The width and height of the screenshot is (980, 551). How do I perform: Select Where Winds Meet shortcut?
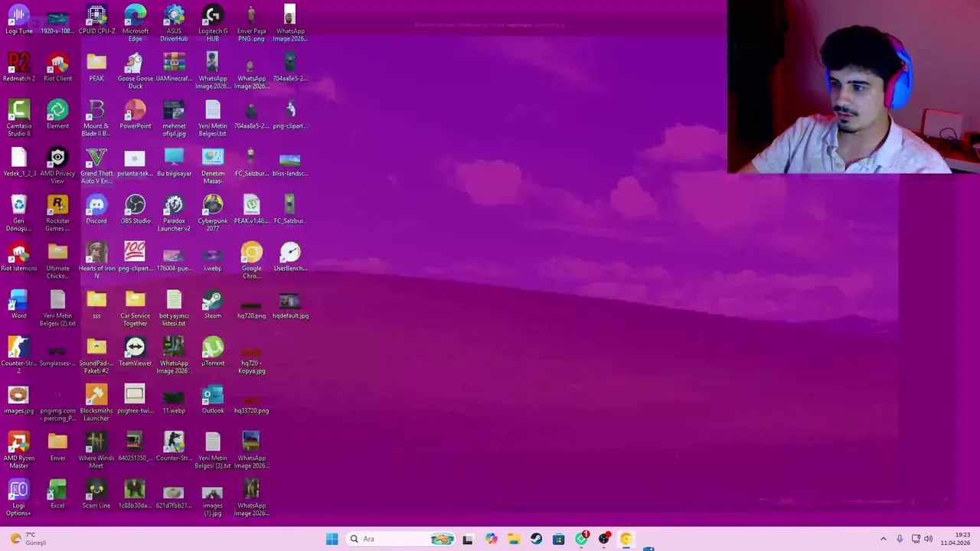click(96, 451)
